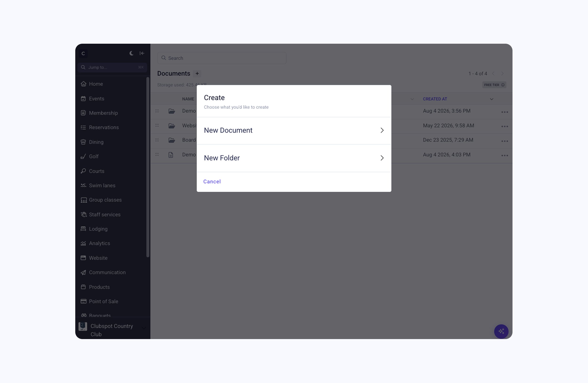Open the Jump to search box

112,67
